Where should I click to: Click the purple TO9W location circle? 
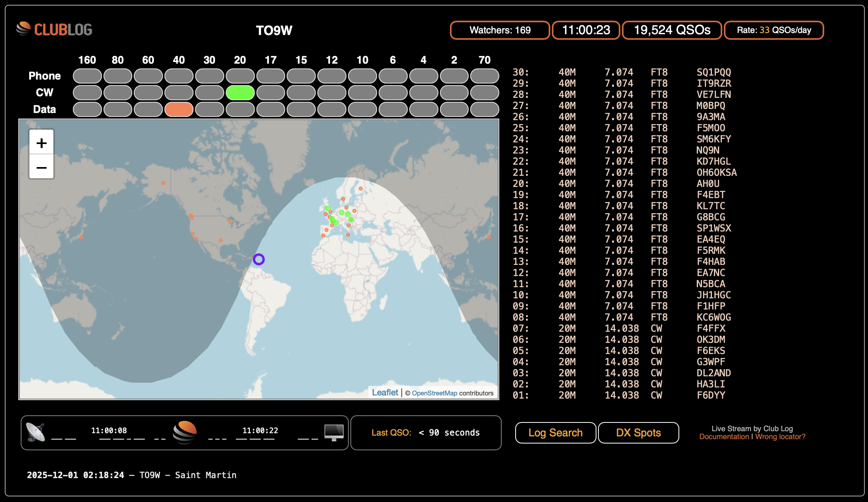(259, 259)
